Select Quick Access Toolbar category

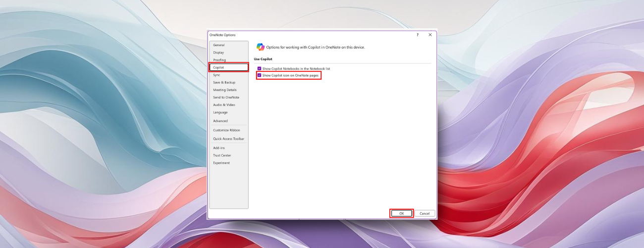tap(228, 139)
